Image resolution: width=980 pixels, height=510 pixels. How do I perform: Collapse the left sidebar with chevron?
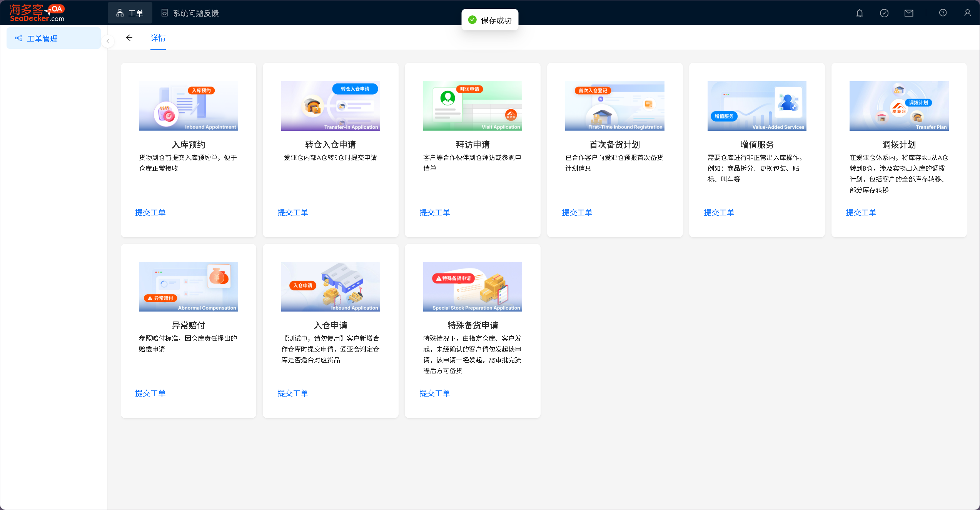click(x=108, y=41)
